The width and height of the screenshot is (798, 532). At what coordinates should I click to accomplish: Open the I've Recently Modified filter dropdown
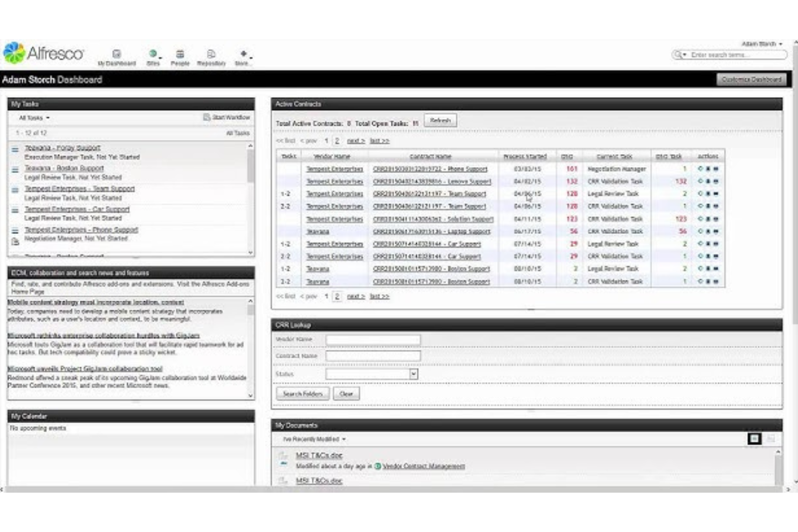click(x=314, y=439)
